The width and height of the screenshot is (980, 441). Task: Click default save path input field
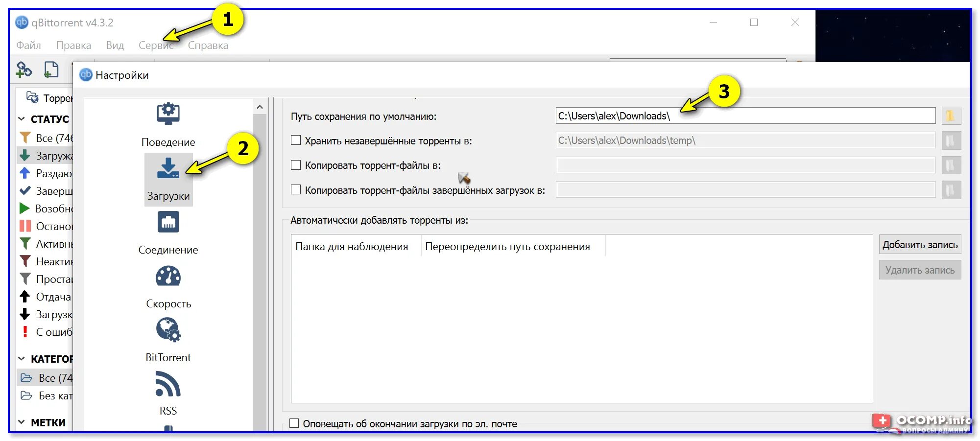[746, 116]
